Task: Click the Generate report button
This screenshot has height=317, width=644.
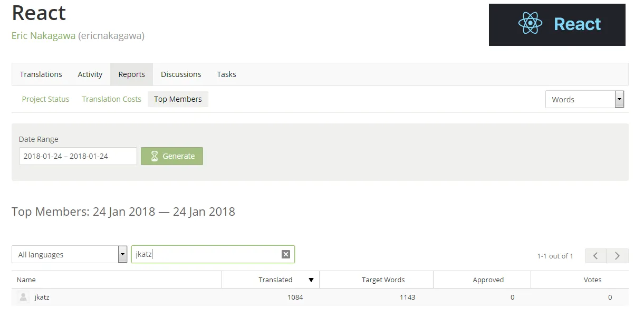Action: 172,156
